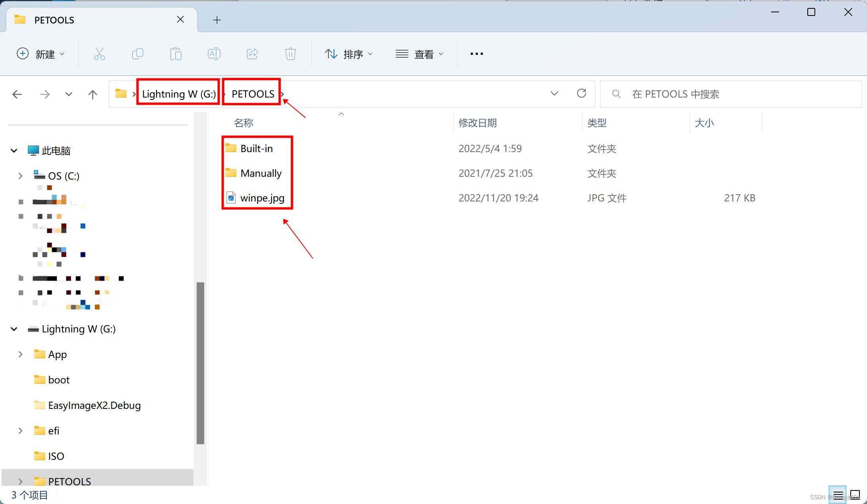Click the Delete (trash) icon
The height and width of the screenshot is (504, 867).
coord(290,54)
